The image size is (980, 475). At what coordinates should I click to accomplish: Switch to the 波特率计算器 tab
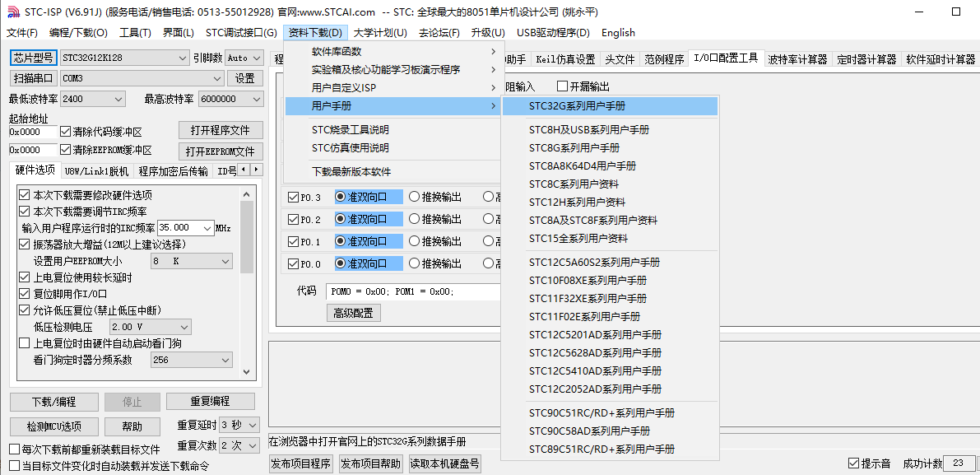pyautogui.click(x=797, y=59)
